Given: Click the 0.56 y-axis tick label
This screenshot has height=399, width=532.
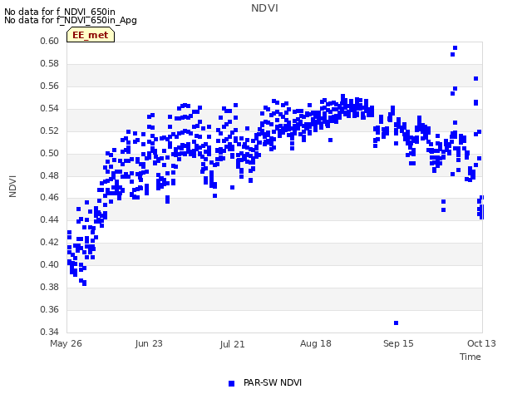Looking at the screenshot, I should click(50, 86).
